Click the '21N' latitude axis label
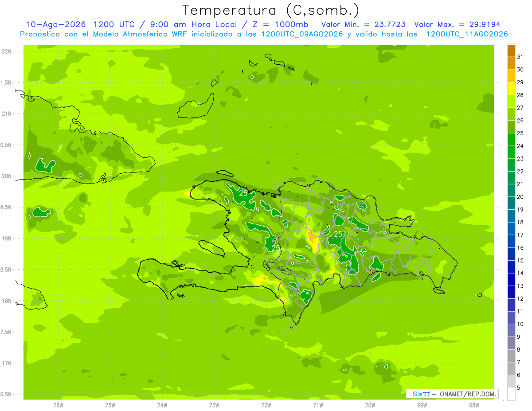This screenshot has width=532, height=411. tap(7, 114)
